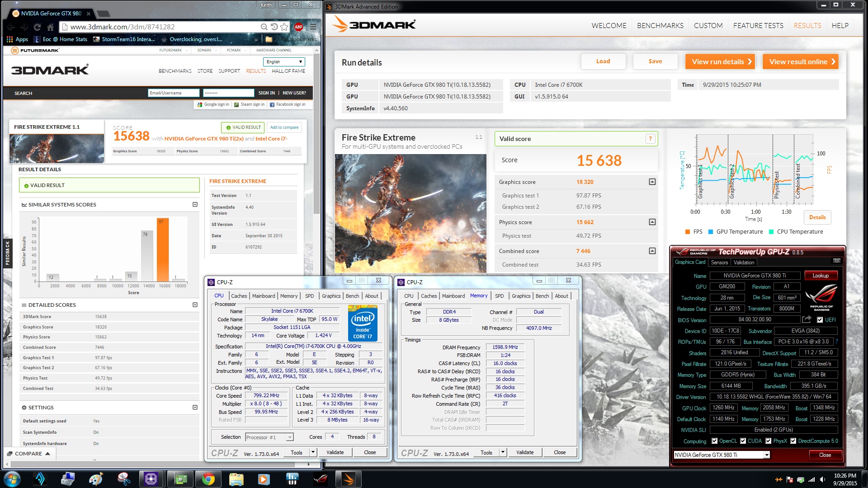Click the Google sign in icon link

click(213, 104)
